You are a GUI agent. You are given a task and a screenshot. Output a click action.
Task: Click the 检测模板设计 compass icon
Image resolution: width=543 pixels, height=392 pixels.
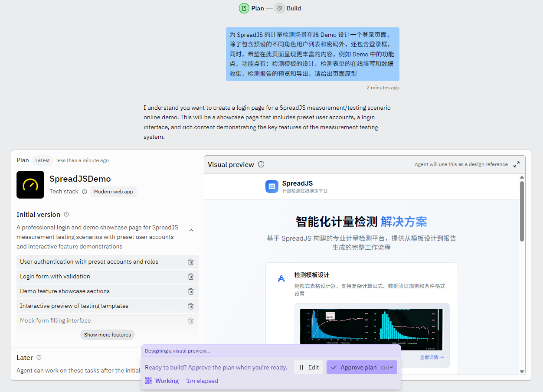[x=281, y=279]
